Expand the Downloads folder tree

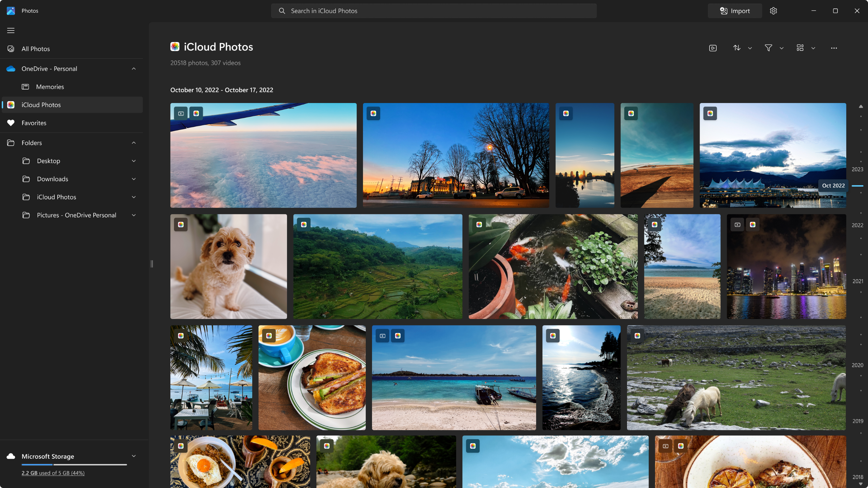click(x=134, y=178)
